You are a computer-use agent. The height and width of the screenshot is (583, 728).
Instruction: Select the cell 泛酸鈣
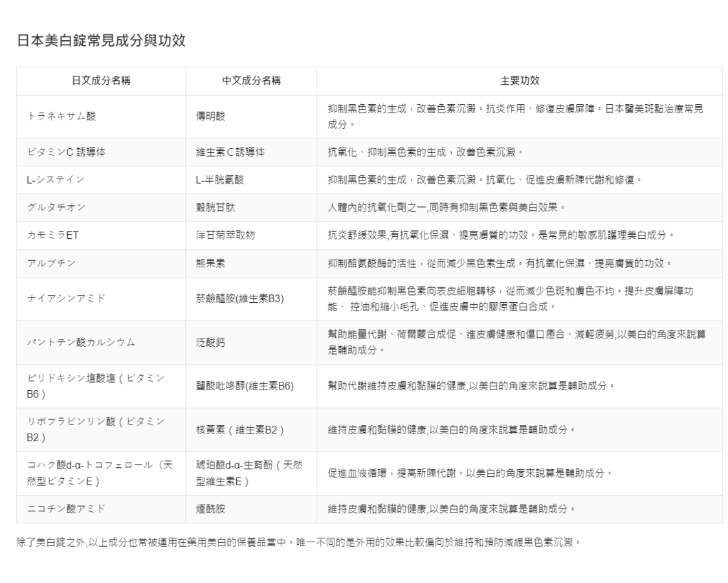[251, 342]
